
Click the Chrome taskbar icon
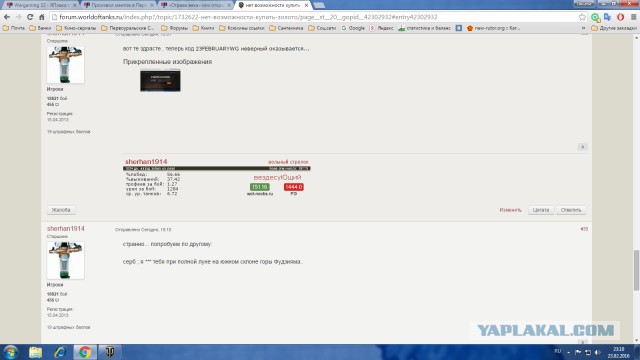(x=85, y=352)
